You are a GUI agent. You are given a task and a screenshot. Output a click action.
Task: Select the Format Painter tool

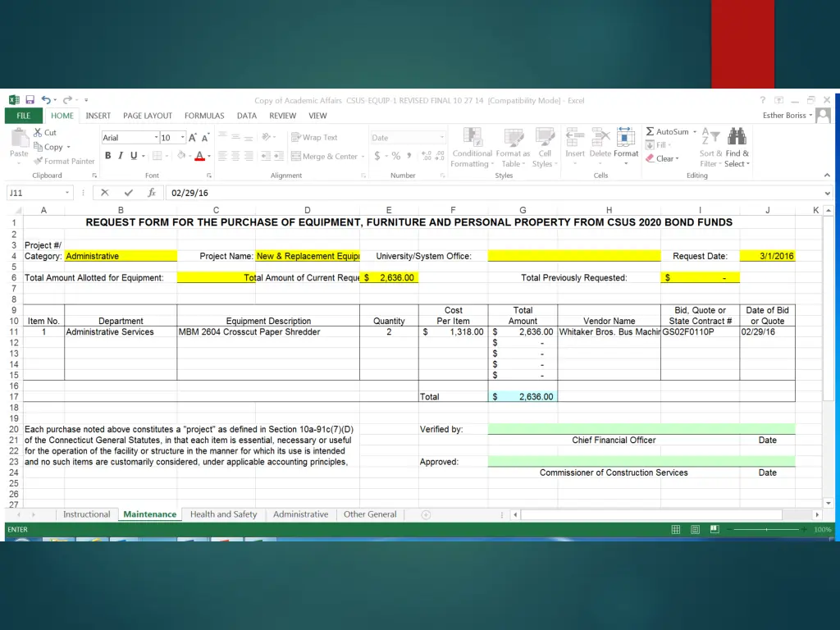coord(64,161)
